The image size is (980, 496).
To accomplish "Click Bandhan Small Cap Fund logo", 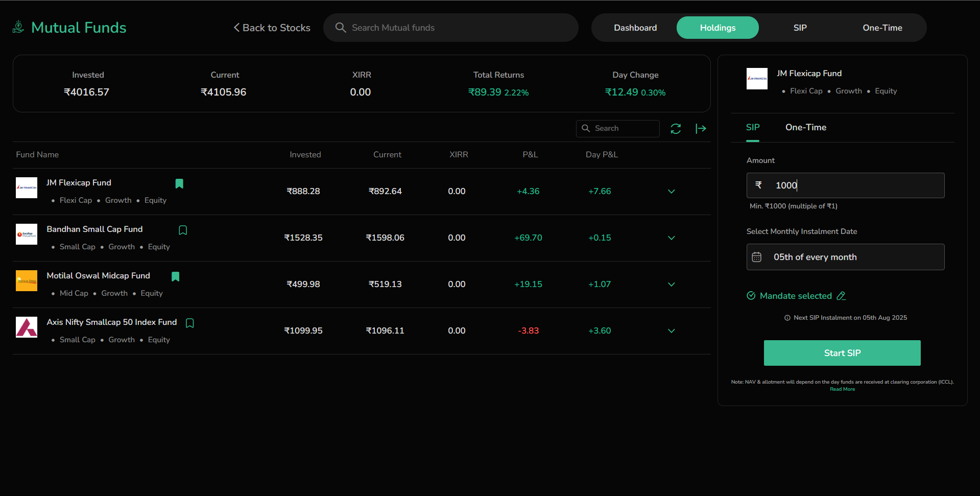I will 27,234.
